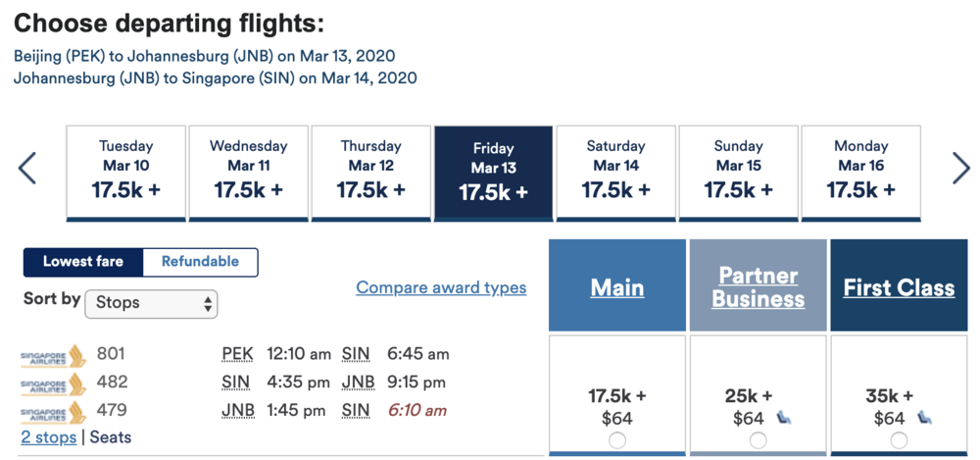This screenshot has height=460, width=980.
Task: Switch to Lowest fare option
Action: click(x=83, y=262)
